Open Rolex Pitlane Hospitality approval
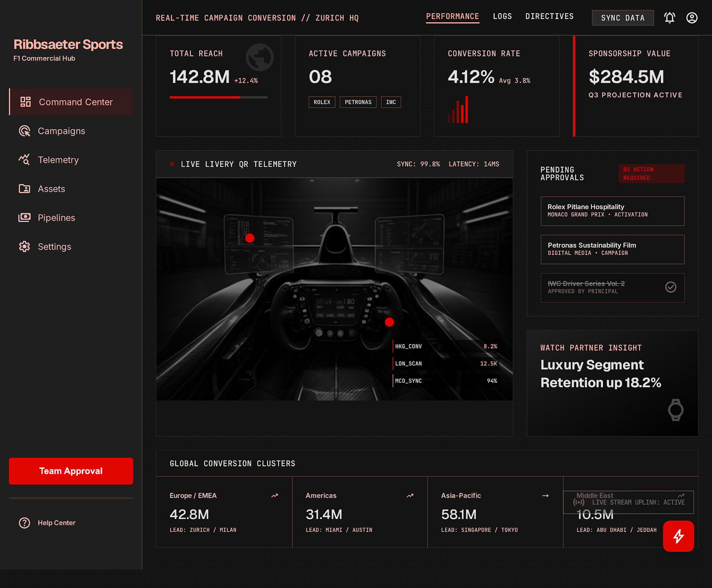 [613, 211]
